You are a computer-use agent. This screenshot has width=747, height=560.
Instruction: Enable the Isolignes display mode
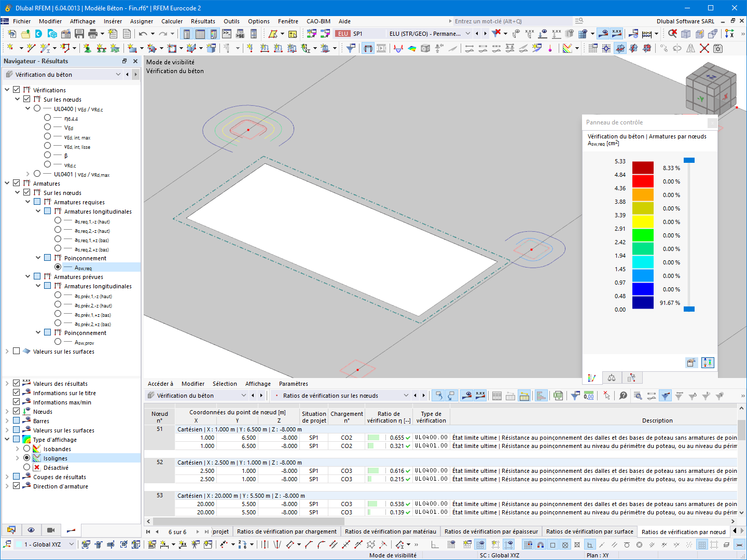click(x=26, y=458)
